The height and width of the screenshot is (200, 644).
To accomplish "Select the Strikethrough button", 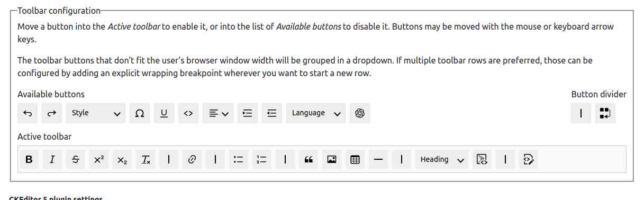I will click(76, 159).
